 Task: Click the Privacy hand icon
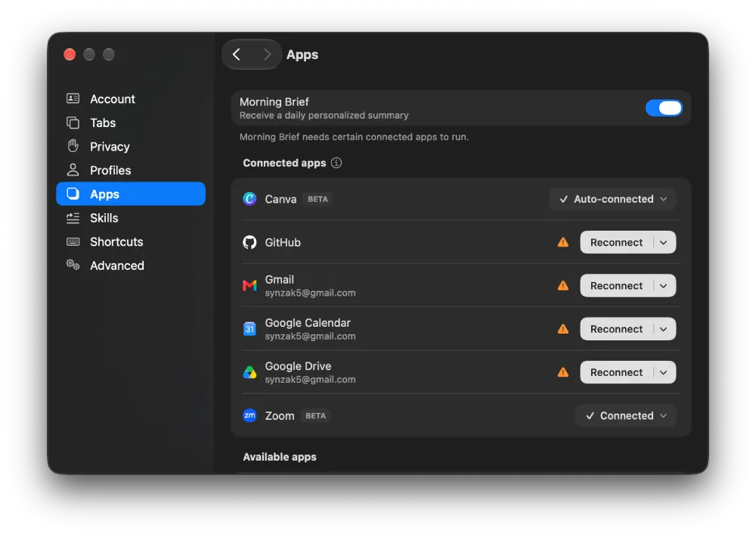tap(73, 146)
